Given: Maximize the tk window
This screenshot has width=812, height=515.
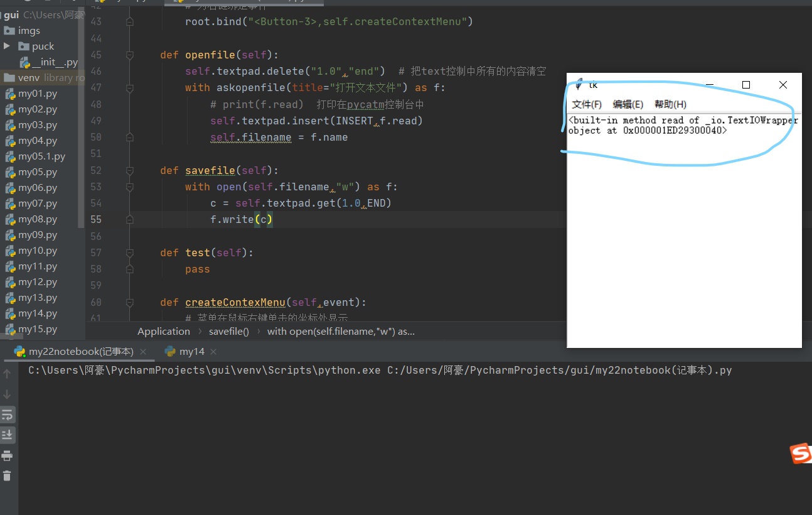Looking at the screenshot, I should pyautogui.click(x=746, y=85).
